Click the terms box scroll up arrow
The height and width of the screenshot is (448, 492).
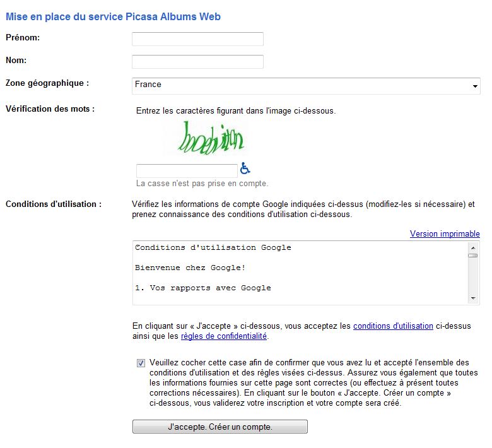coord(473,248)
